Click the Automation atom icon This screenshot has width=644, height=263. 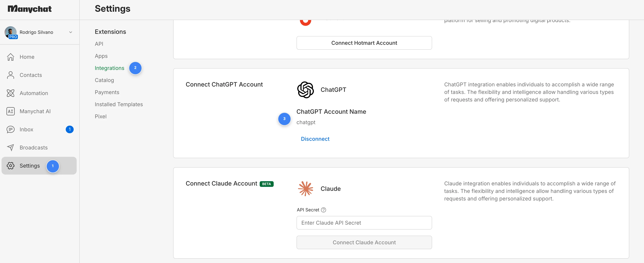coord(11,93)
